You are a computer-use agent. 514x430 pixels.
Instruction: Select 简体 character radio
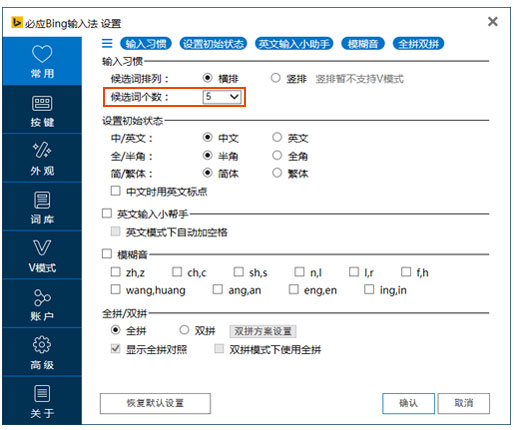208,173
